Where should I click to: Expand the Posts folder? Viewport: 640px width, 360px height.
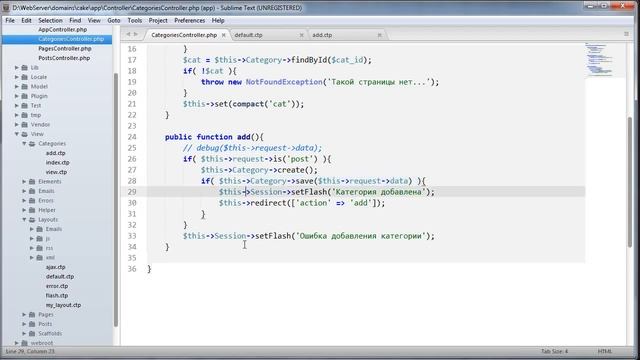click(x=24, y=324)
